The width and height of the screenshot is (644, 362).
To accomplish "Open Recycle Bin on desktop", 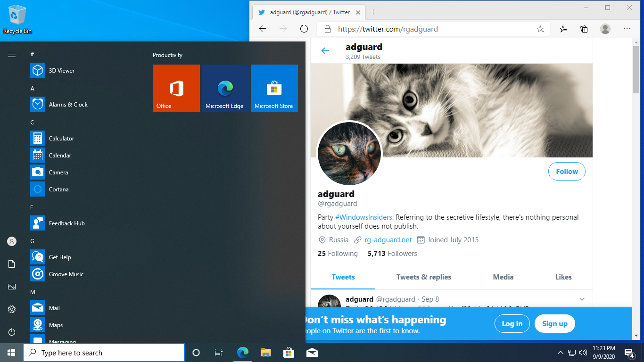I will pos(17,20).
